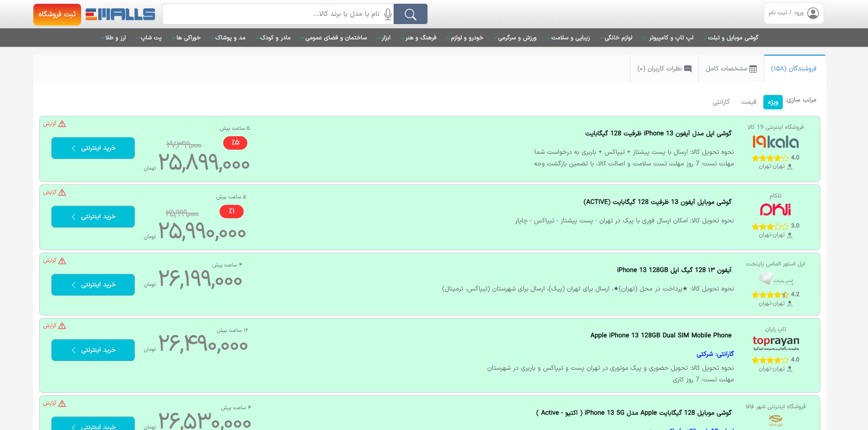This screenshot has width=868, height=430.
Task: Click the microphone voice search icon
Action: coord(388,14)
